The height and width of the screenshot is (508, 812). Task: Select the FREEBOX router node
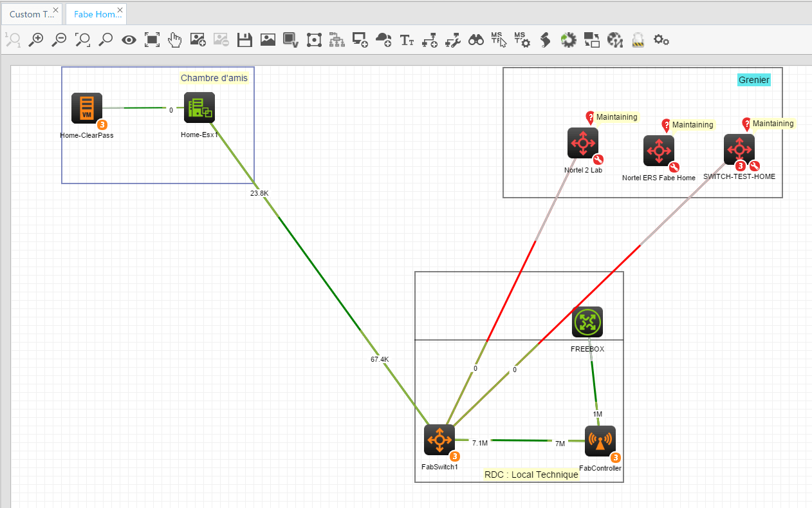pos(587,322)
